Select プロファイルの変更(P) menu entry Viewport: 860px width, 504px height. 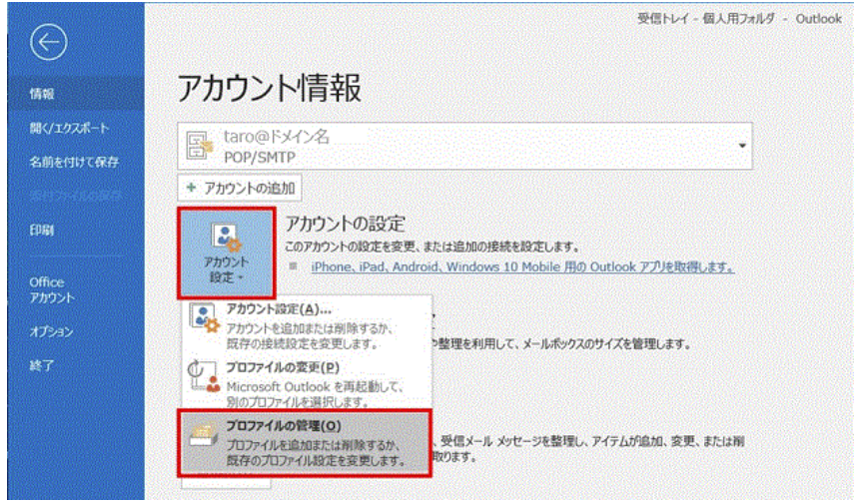(x=306, y=383)
